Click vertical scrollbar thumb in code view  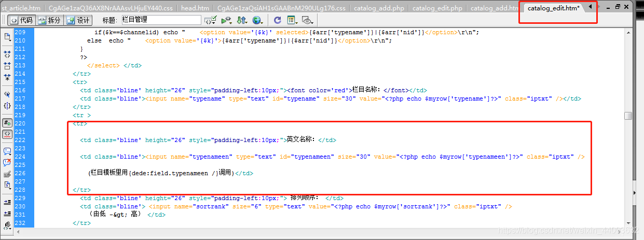click(x=628, y=116)
